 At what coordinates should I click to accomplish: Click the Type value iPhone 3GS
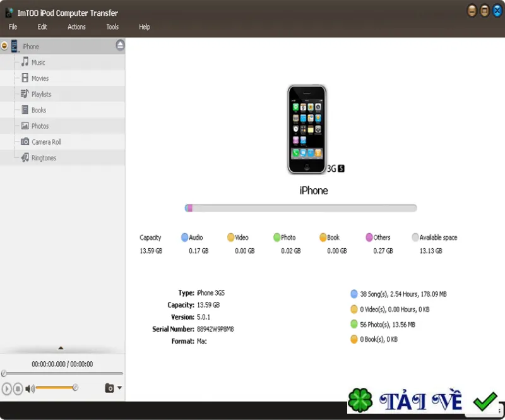pyautogui.click(x=211, y=293)
